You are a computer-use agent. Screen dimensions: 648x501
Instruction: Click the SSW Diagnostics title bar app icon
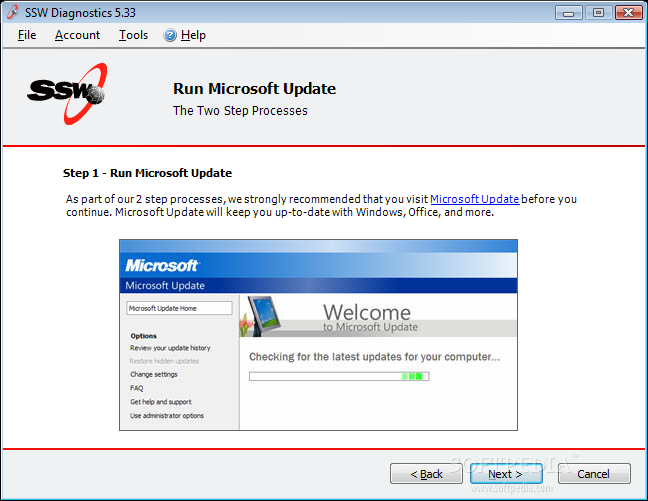[x=12, y=12]
